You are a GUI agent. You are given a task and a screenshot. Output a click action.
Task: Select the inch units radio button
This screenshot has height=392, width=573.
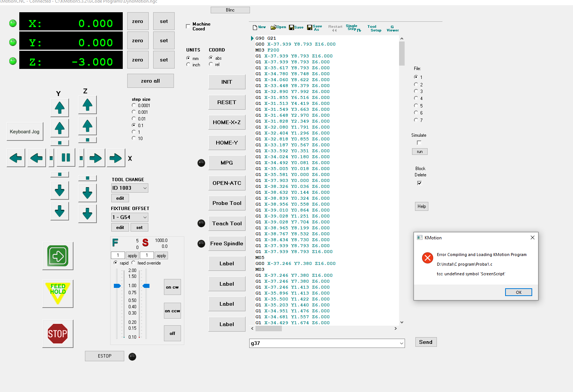(188, 64)
